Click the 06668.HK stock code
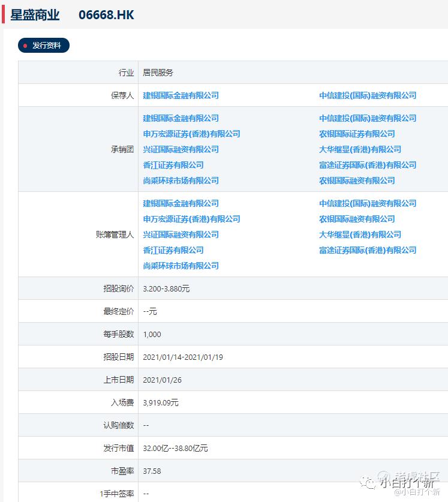448x502 pixels. (x=106, y=15)
